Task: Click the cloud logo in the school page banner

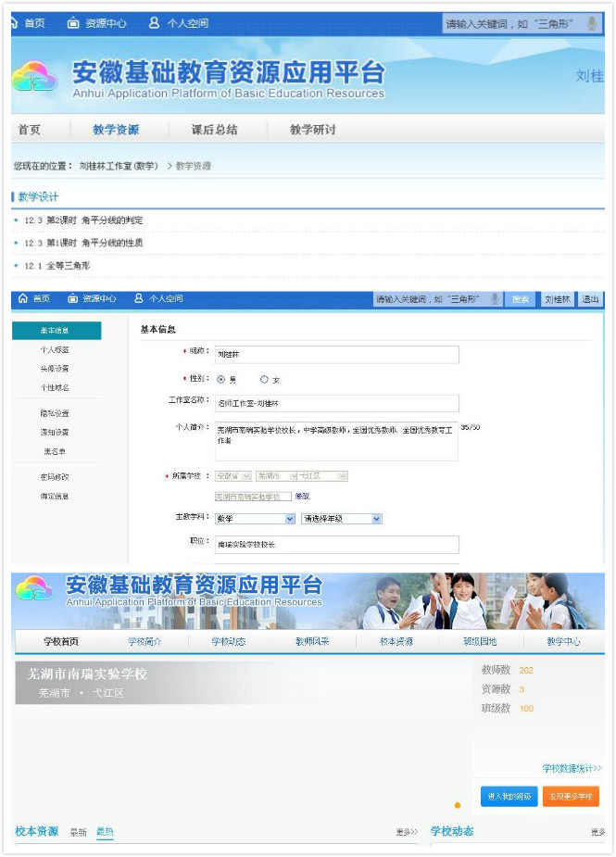Action: pyautogui.click(x=35, y=590)
